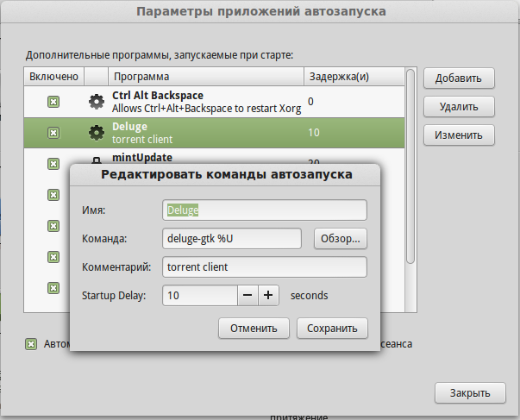Click the Удалить button
Screen dimensions: 520x420
click(459, 107)
